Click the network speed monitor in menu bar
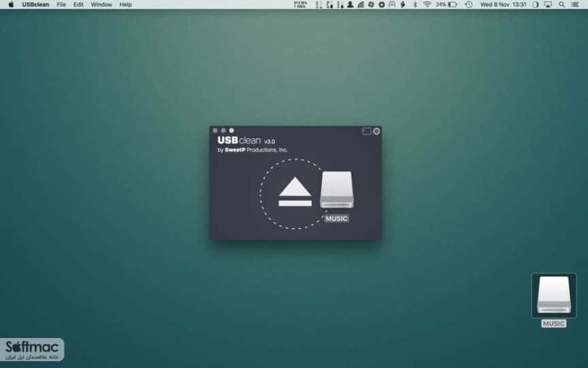The height and width of the screenshot is (368, 588). point(300,5)
